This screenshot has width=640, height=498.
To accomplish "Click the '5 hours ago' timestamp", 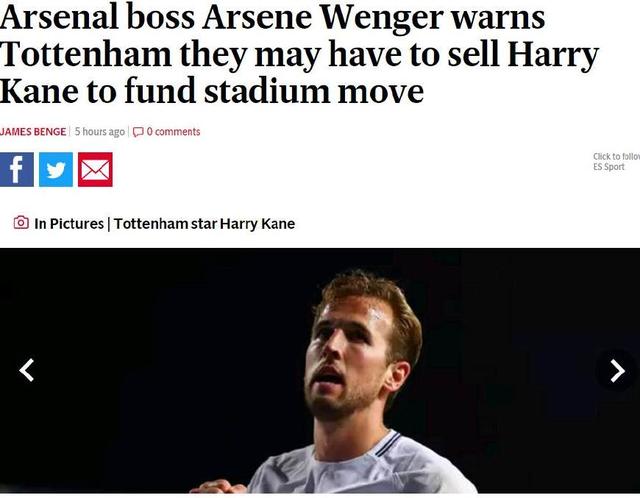I will tap(100, 132).
